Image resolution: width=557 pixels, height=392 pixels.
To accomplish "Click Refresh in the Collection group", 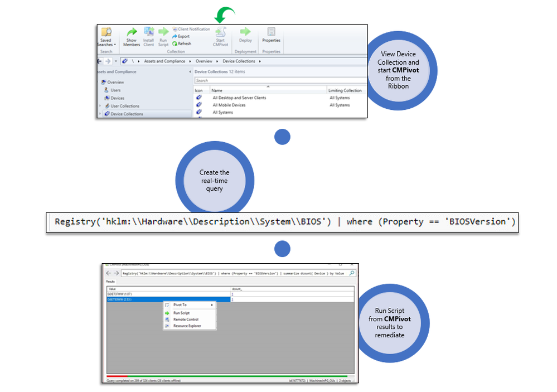I will [182, 43].
